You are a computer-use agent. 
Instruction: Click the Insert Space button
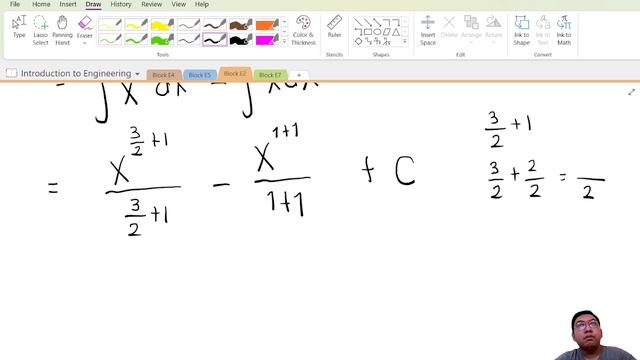428,30
